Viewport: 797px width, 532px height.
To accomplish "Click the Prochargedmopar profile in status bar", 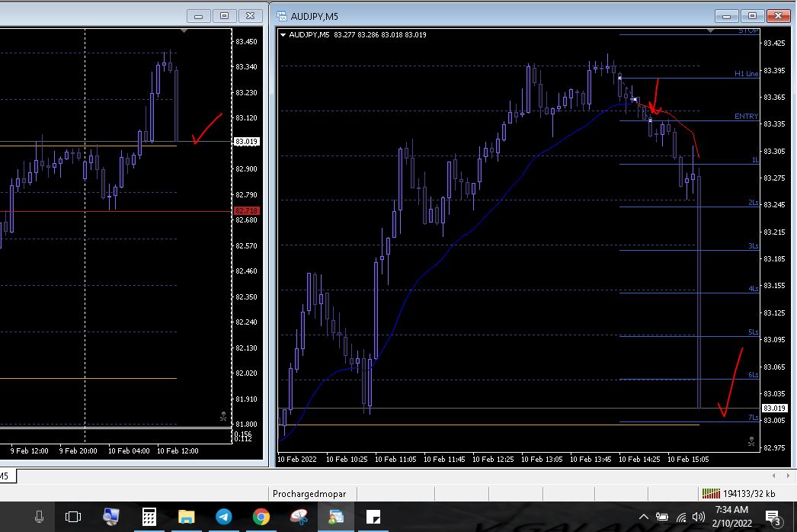I will pos(309,494).
